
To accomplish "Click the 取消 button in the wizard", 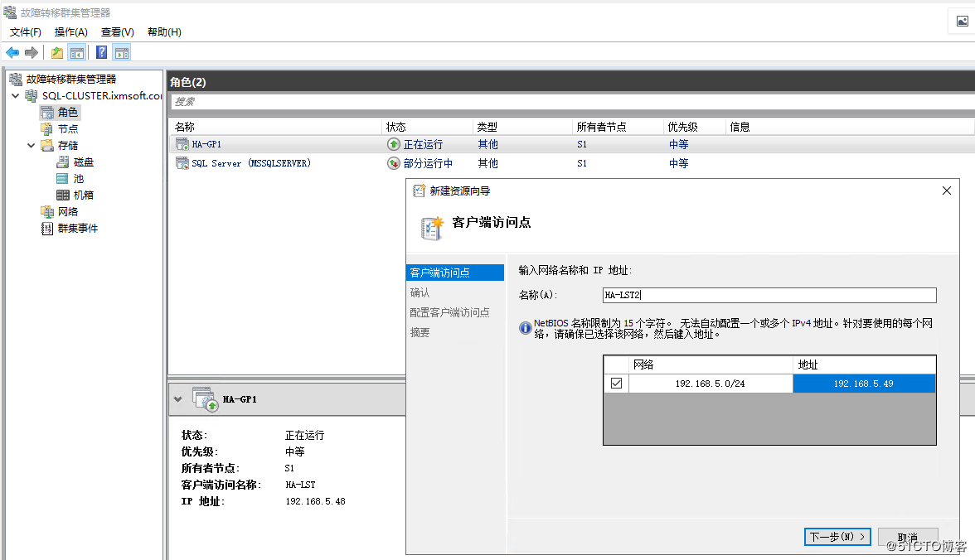I will pos(909,536).
